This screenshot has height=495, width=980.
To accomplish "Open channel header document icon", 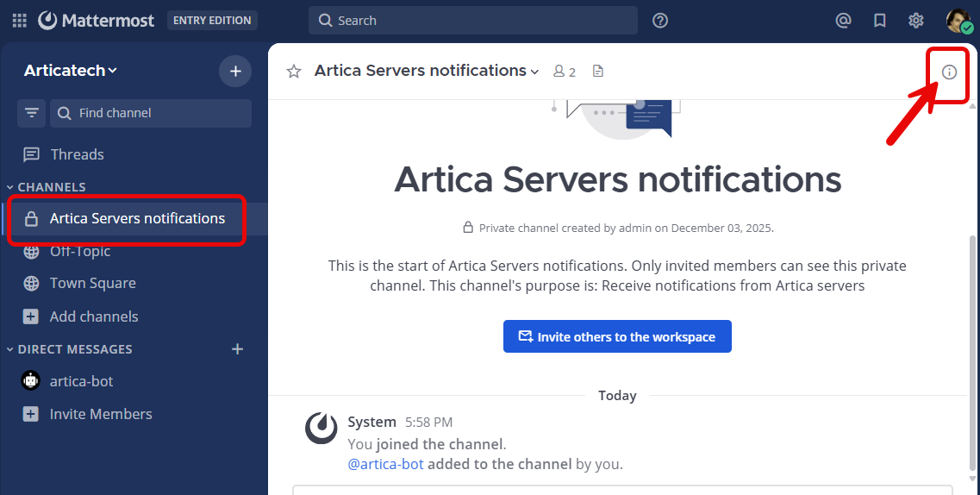I will (598, 72).
